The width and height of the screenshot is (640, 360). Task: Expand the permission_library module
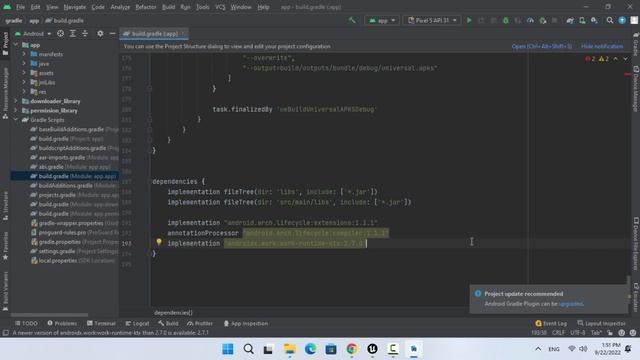pos(16,110)
